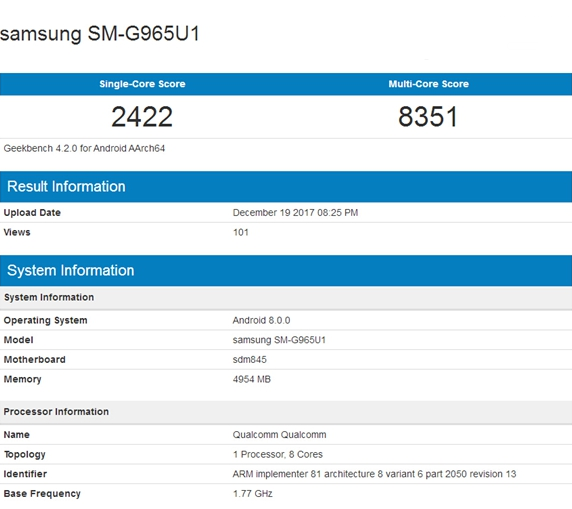Select the 1.77 GHz frequency value
572x509 pixels.
(x=253, y=494)
